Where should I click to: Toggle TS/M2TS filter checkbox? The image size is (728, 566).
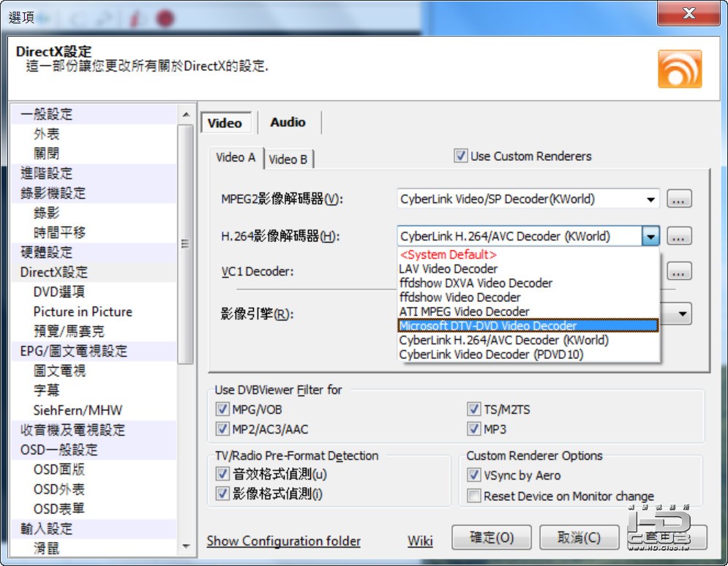click(473, 410)
